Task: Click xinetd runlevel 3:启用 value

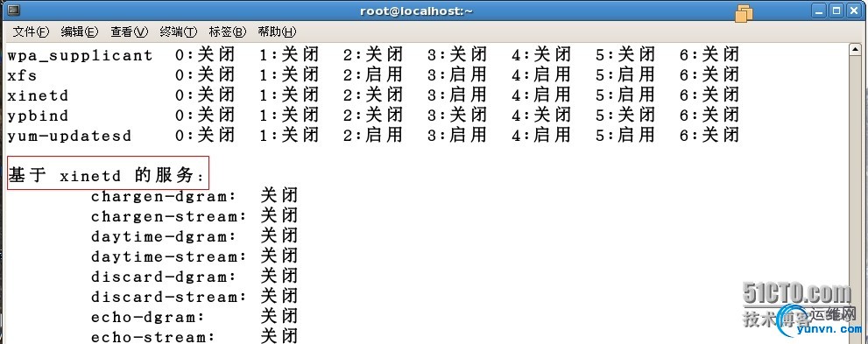Action: (x=456, y=95)
